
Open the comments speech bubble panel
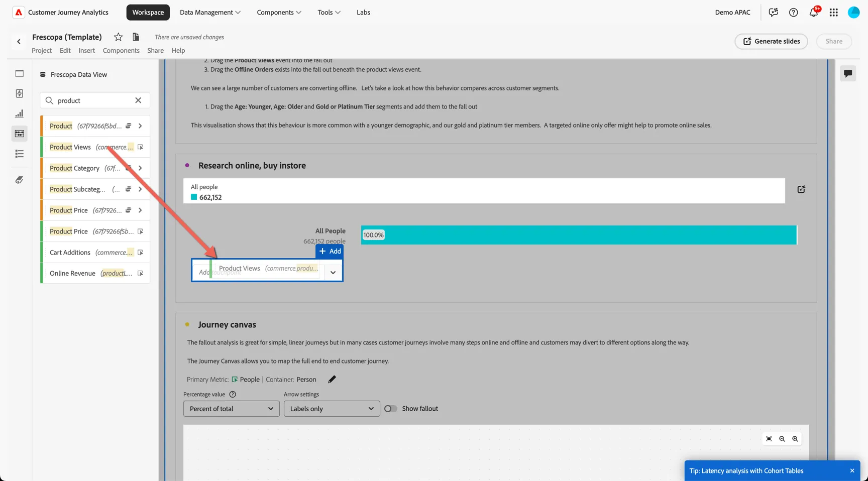click(x=848, y=73)
